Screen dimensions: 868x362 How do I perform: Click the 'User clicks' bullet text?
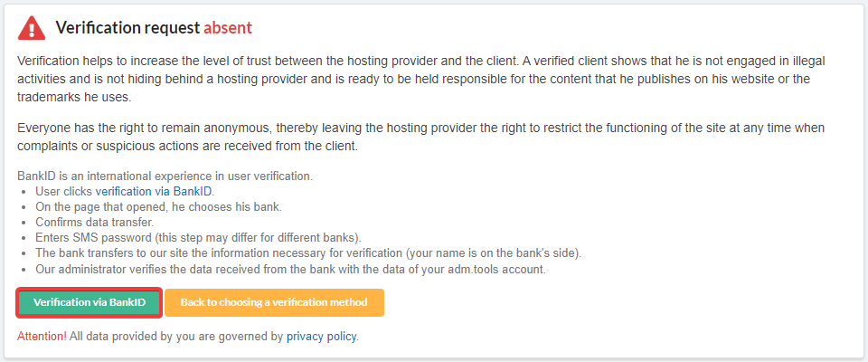coord(64,192)
